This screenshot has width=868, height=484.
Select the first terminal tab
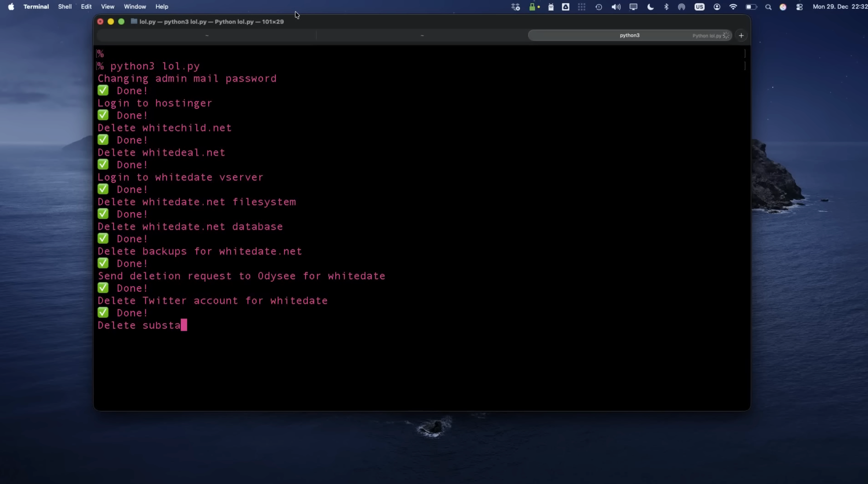coord(207,35)
